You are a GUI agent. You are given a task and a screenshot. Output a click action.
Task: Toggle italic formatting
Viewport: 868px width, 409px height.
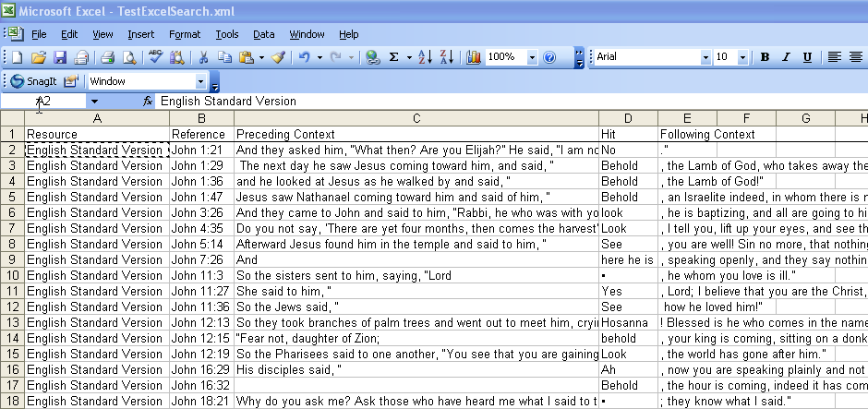pos(786,57)
